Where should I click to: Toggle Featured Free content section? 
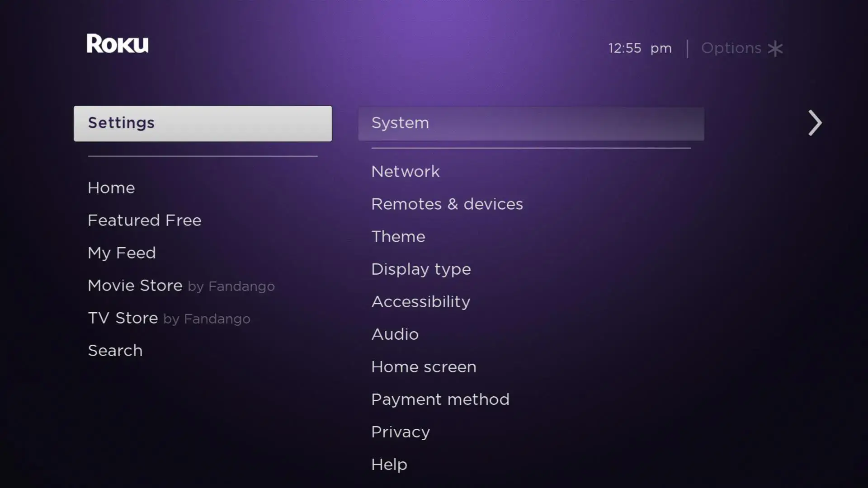pyautogui.click(x=144, y=220)
